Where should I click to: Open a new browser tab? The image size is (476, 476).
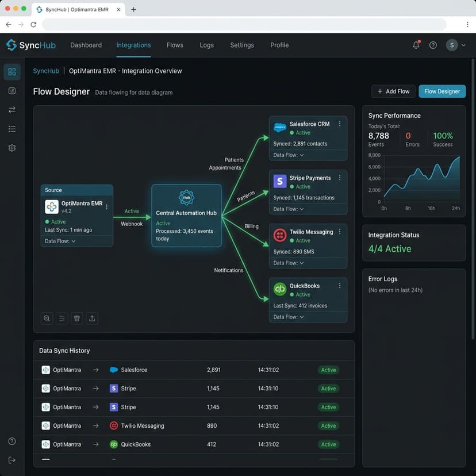click(x=133, y=9)
